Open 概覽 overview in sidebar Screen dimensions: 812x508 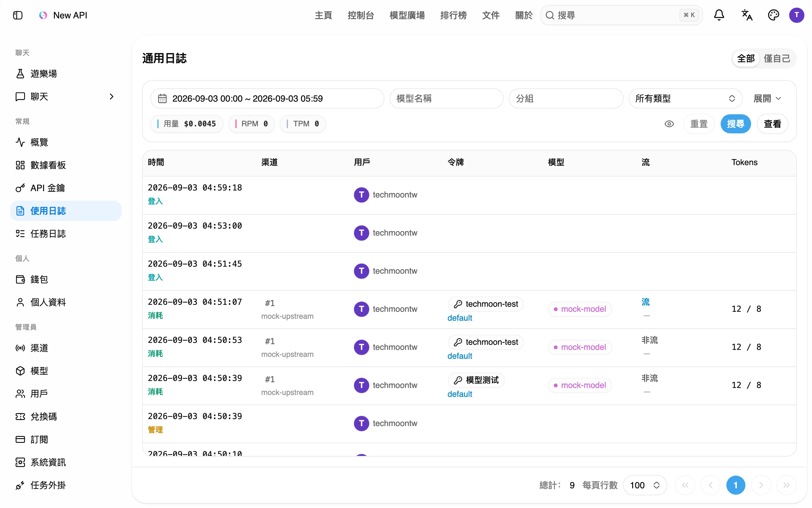click(x=66, y=142)
